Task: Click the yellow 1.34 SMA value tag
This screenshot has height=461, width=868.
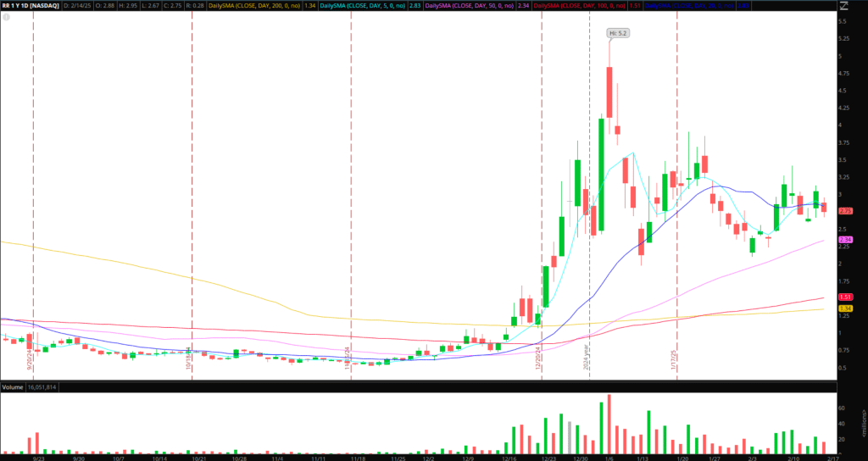Action: (x=845, y=308)
